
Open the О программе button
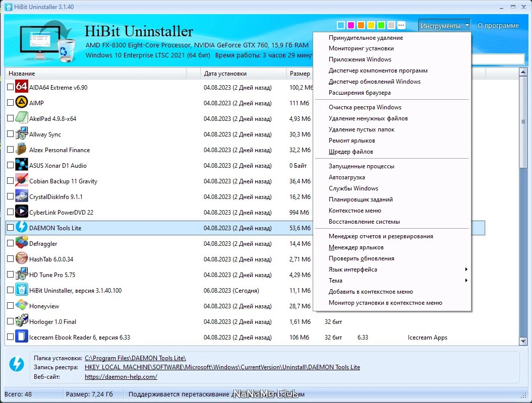click(x=498, y=25)
